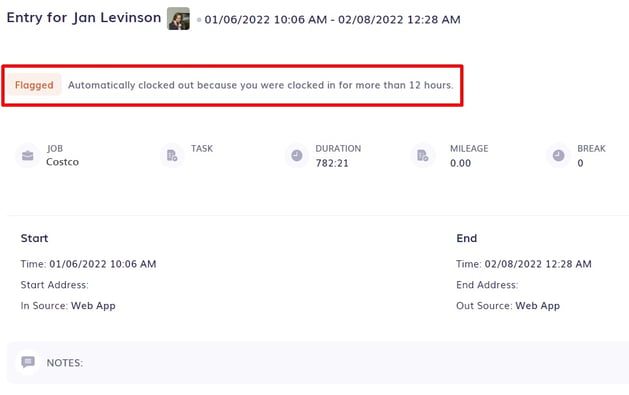This screenshot has width=629, height=395.
Task: Click the Out Source Web App text
Action: click(538, 306)
